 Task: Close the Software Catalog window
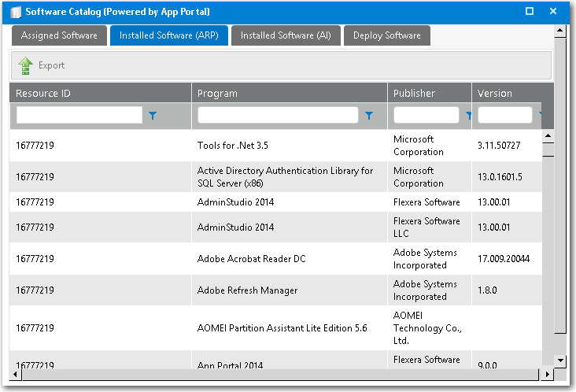click(553, 11)
